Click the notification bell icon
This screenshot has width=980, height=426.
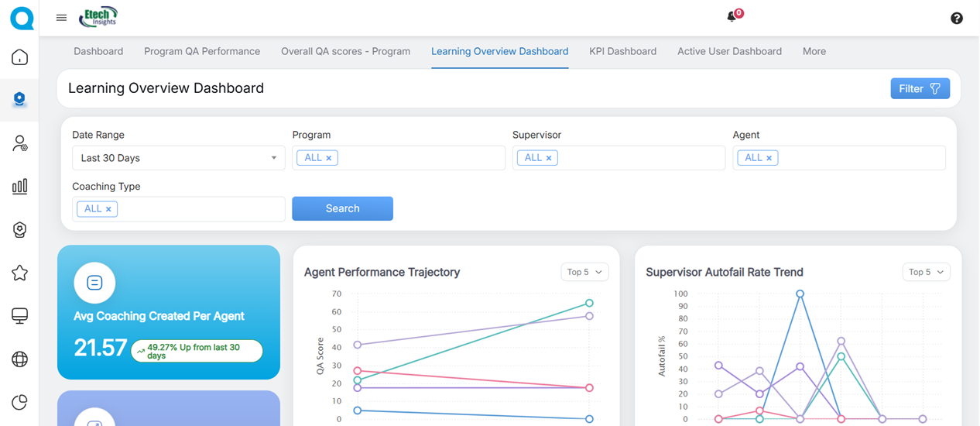(732, 17)
